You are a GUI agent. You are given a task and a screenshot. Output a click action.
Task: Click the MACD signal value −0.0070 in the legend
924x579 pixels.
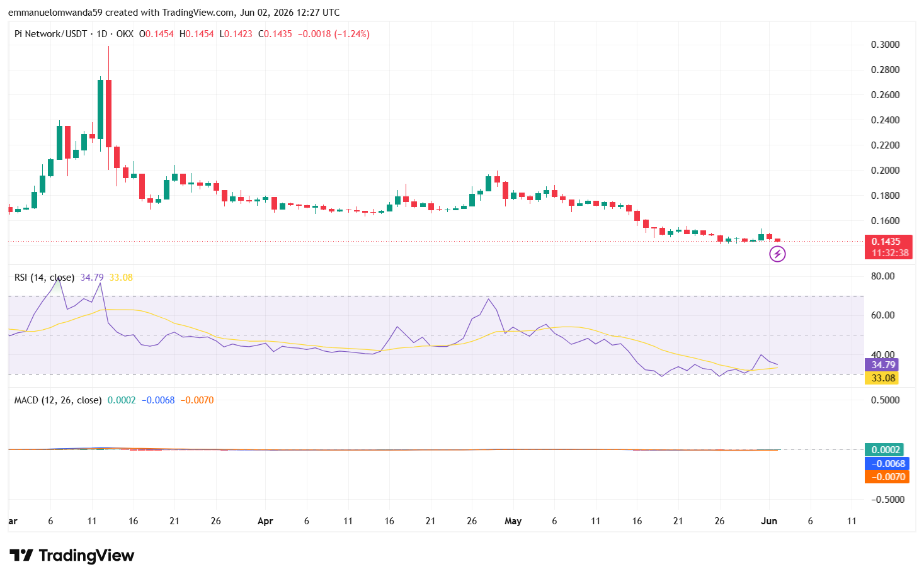tap(197, 400)
